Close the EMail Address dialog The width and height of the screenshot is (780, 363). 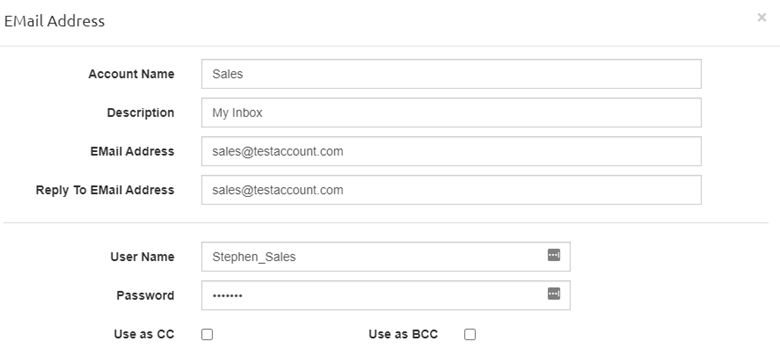click(762, 18)
